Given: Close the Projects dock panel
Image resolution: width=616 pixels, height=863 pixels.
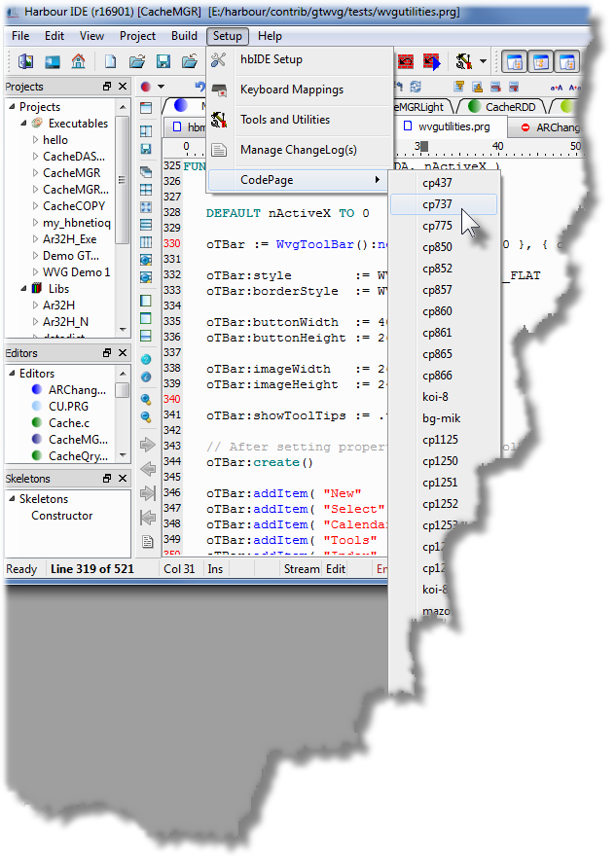Looking at the screenshot, I should [x=123, y=87].
